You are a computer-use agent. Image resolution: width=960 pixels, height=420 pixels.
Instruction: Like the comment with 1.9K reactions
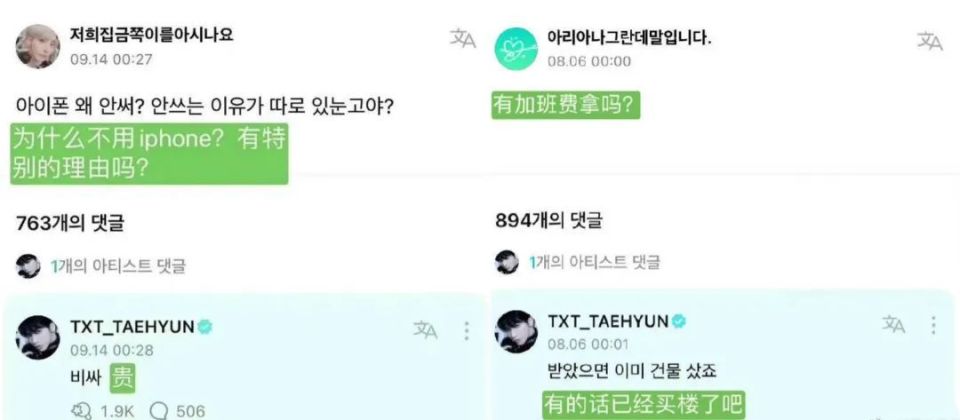[81, 410]
